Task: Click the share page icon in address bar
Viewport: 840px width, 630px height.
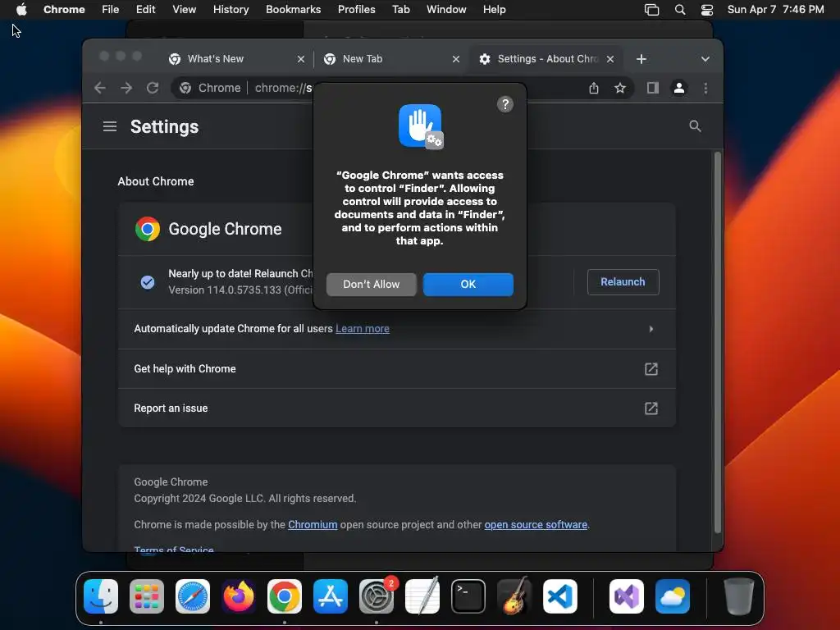Action: [594, 88]
